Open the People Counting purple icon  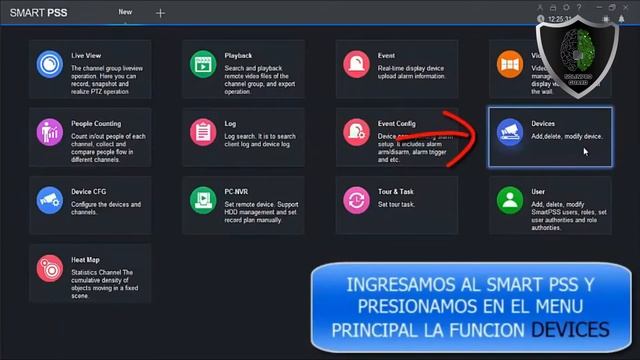pos(49,132)
